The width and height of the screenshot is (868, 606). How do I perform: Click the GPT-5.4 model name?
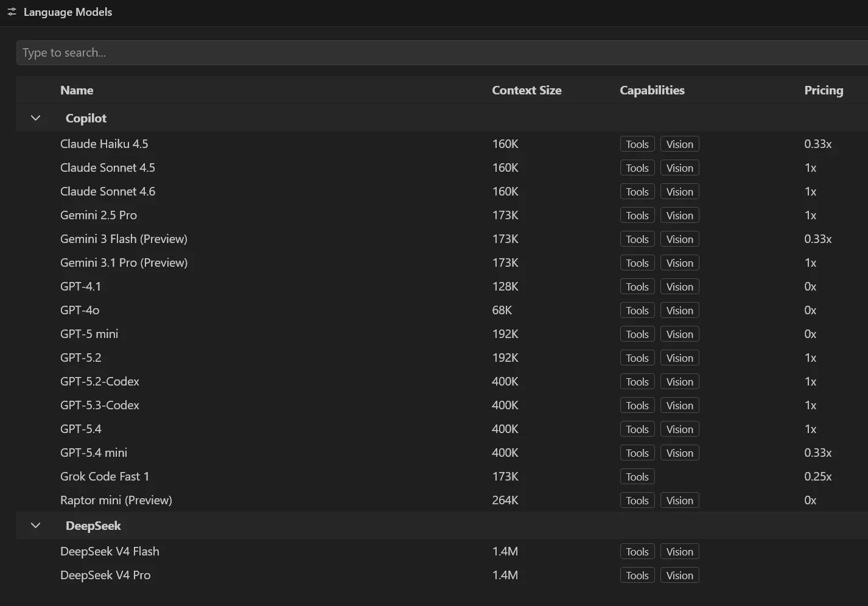click(81, 429)
